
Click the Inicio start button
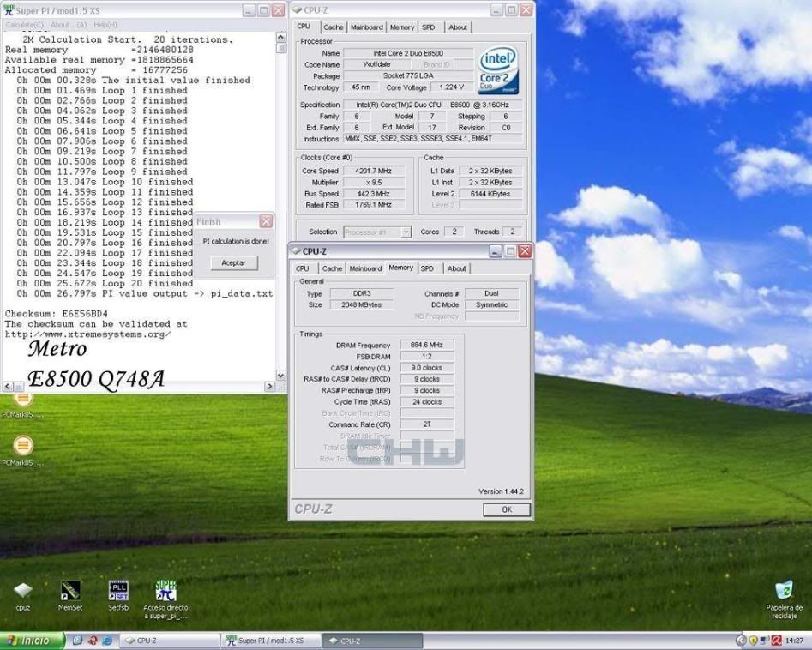point(32,641)
